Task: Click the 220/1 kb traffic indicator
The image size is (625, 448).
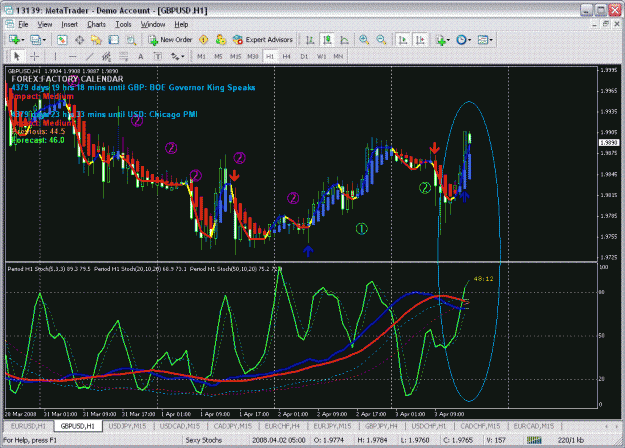Action: click(571, 440)
